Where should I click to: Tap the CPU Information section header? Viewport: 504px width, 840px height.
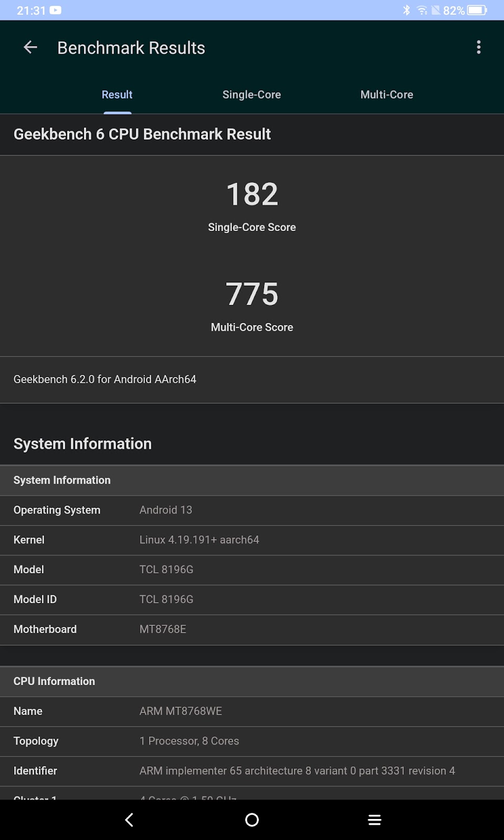[x=54, y=681]
